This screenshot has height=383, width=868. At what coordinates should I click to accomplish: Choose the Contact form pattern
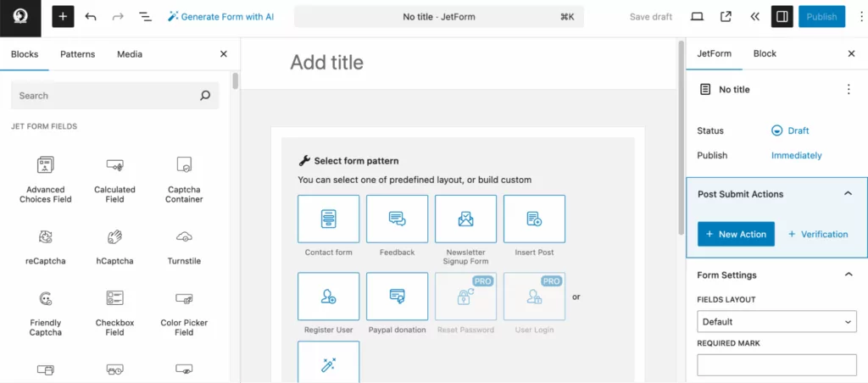pyautogui.click(x=328, y=219)
